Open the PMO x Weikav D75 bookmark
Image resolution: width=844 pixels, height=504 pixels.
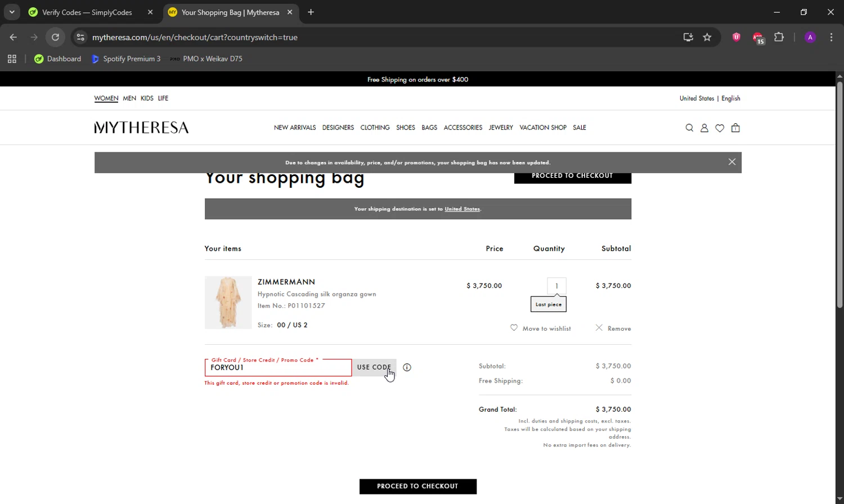click(x=206, y=58)
